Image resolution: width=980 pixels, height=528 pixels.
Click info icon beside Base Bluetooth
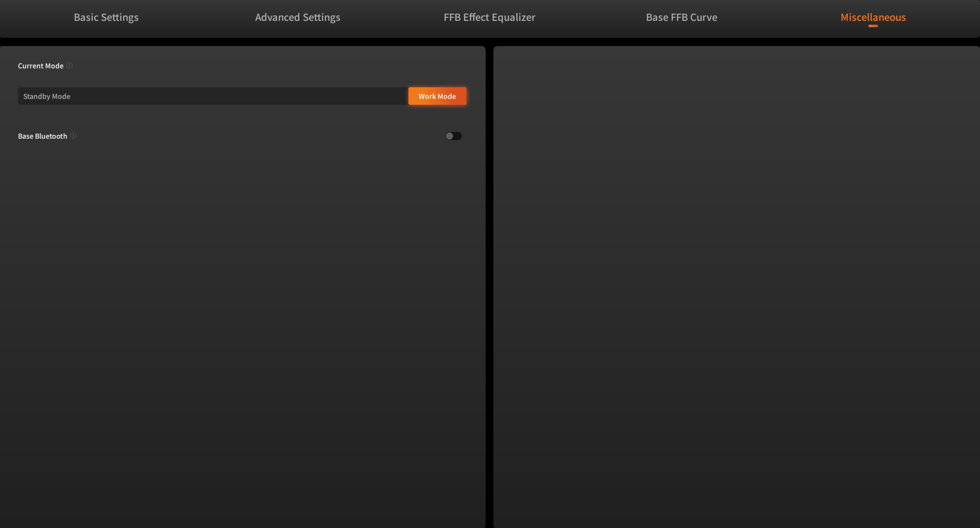pos(73,136)
